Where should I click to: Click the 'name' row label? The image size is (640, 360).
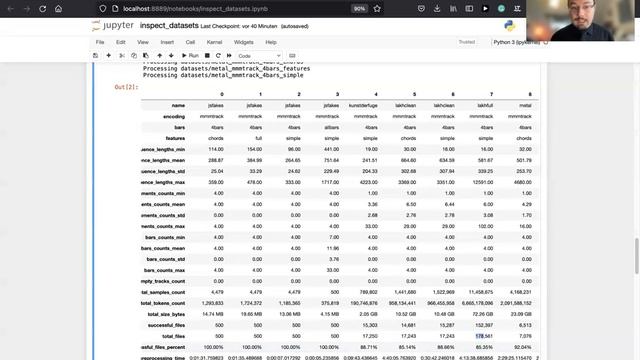click(178, 105)
